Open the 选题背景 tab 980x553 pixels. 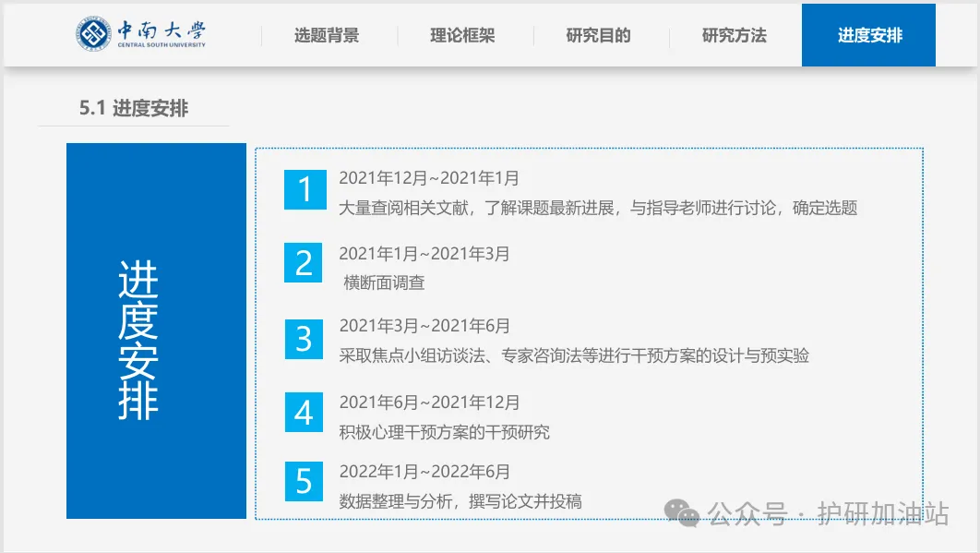(327, 36)
